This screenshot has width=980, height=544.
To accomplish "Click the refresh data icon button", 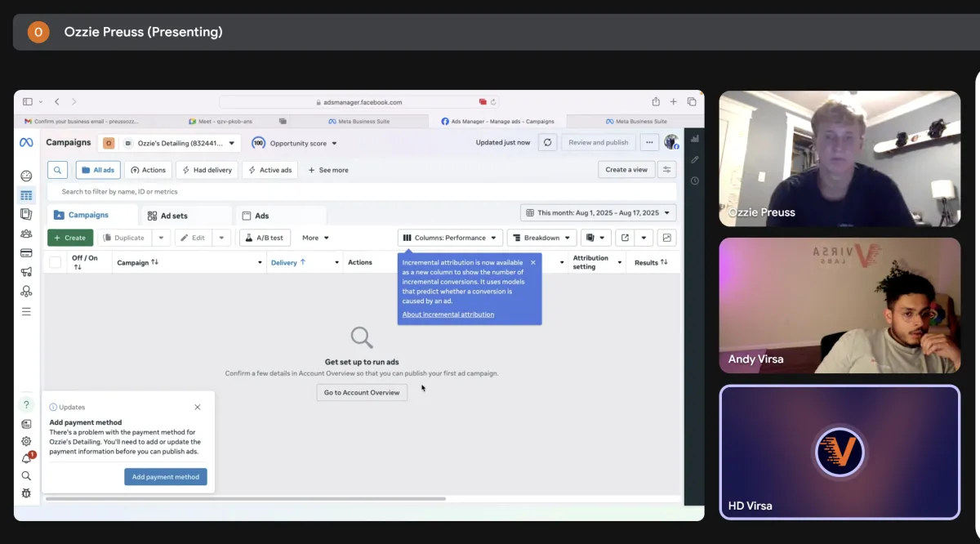I will tap(548, 142).
